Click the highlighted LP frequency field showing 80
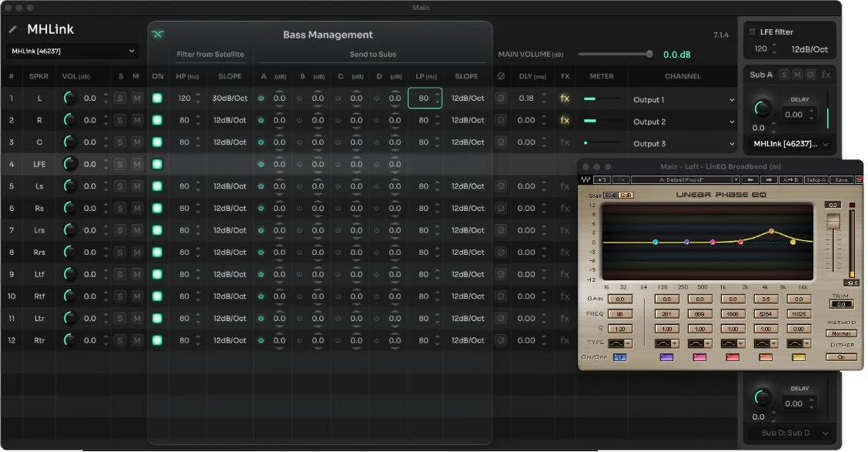 [x=424, y=99]
